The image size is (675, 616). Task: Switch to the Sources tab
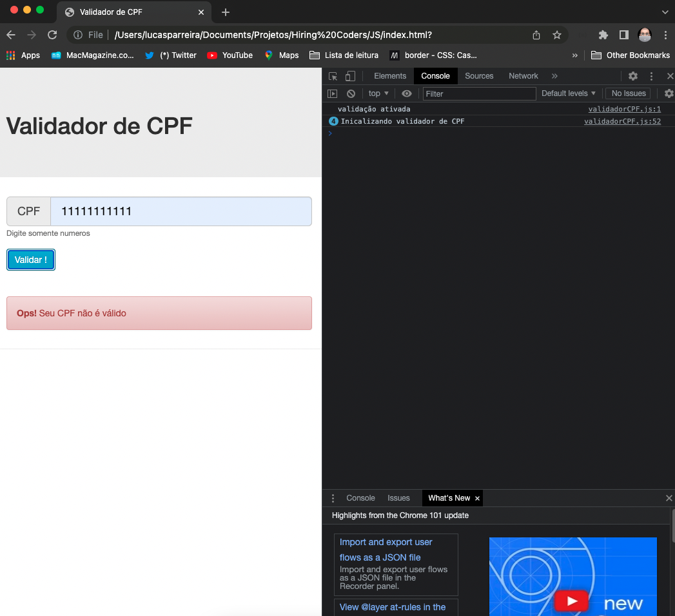click(x=479, y=75)
